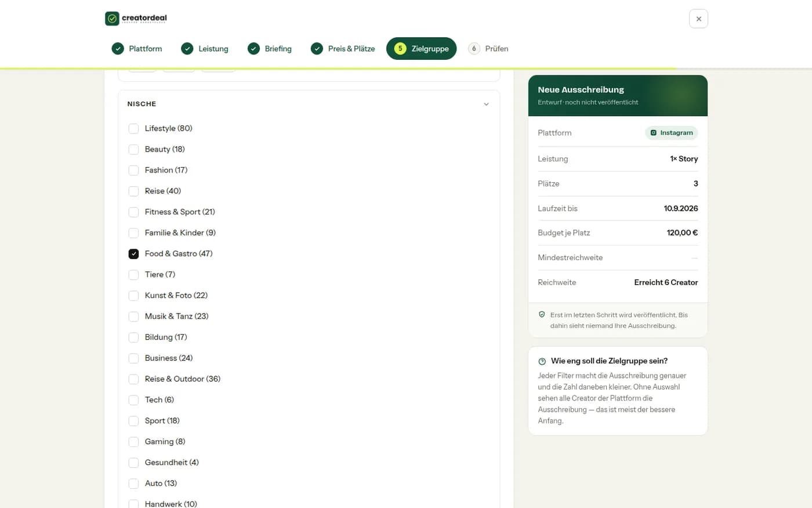Close the wizard with the X button
The width and height of the screenshot is (812, 508).
click(698, 19)
